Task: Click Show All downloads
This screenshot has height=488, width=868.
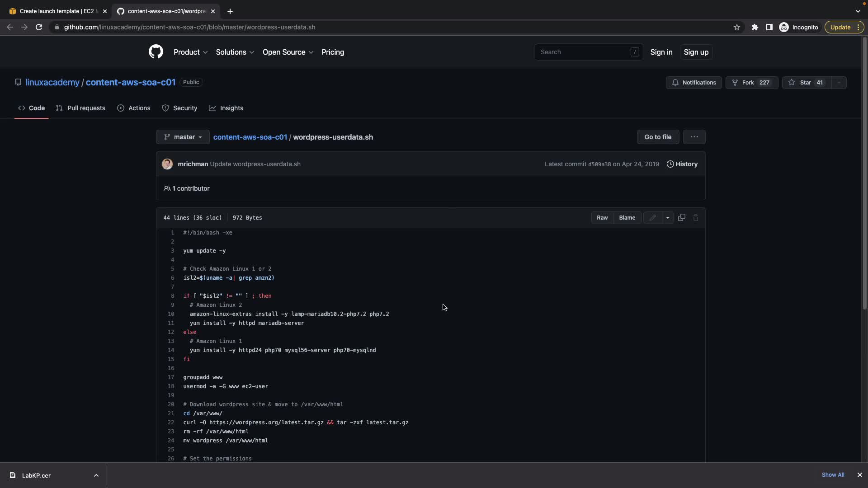Action: coord(833,475)
